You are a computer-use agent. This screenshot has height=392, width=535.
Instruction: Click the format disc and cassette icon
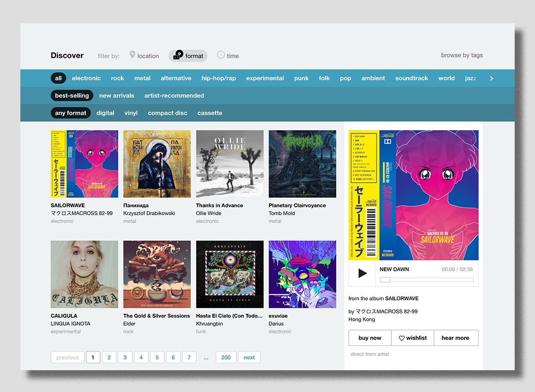[178, 55]
